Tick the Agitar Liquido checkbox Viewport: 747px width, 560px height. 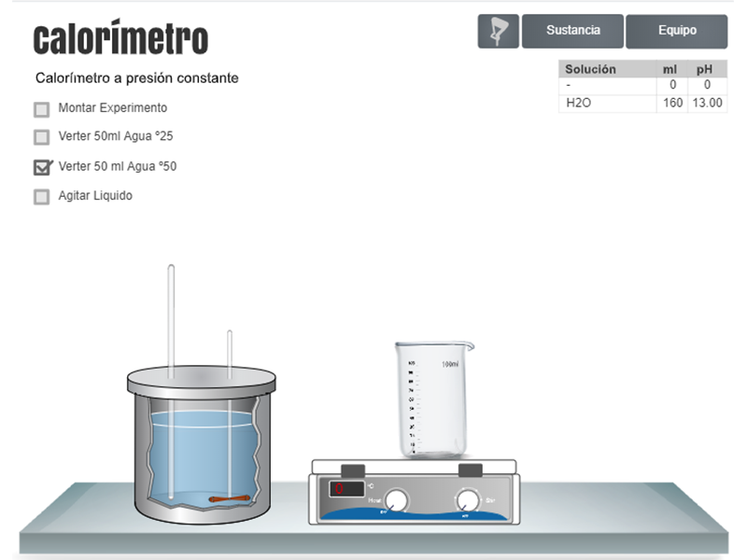click(x=42, y=197)
